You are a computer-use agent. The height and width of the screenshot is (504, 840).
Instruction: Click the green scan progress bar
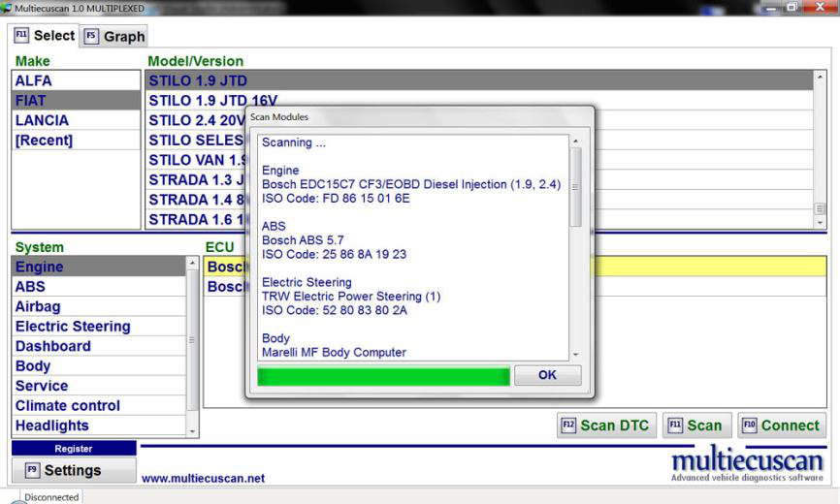[x=383, y=376]
